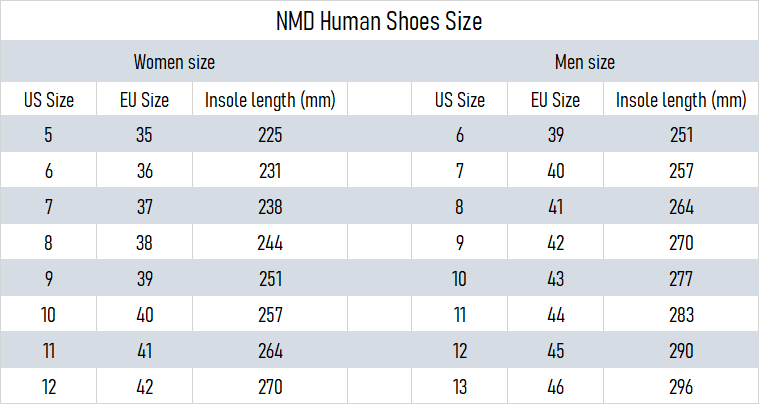The height and width of the screenshot is (404, 759).
Task: Select the men's EU size 46 cell
Action: pos(555,387)
